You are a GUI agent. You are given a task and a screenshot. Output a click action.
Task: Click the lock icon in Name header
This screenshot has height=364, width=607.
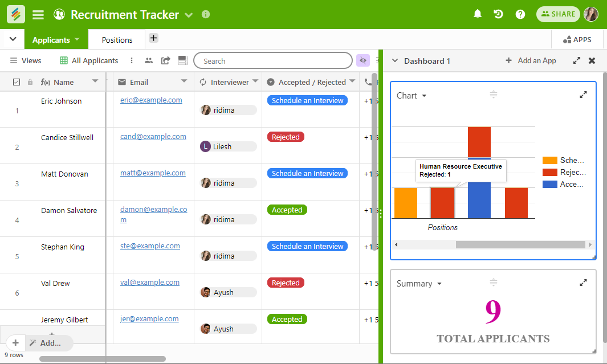coord(30,82)
